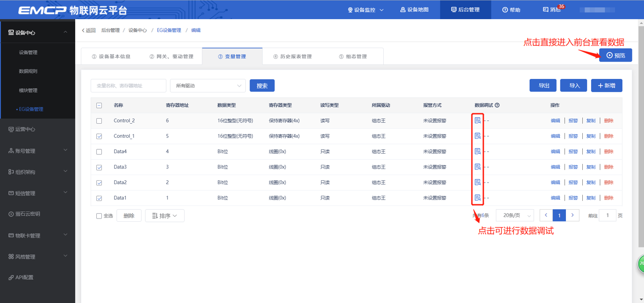
Task: Tick the 全选 checkbox below the table
Action: point(99,216)
